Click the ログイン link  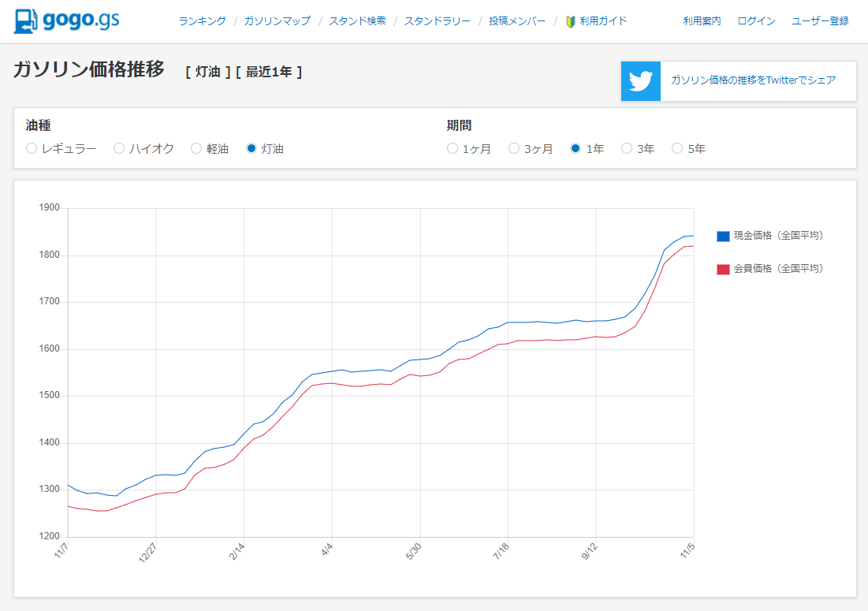coord(756,21)
